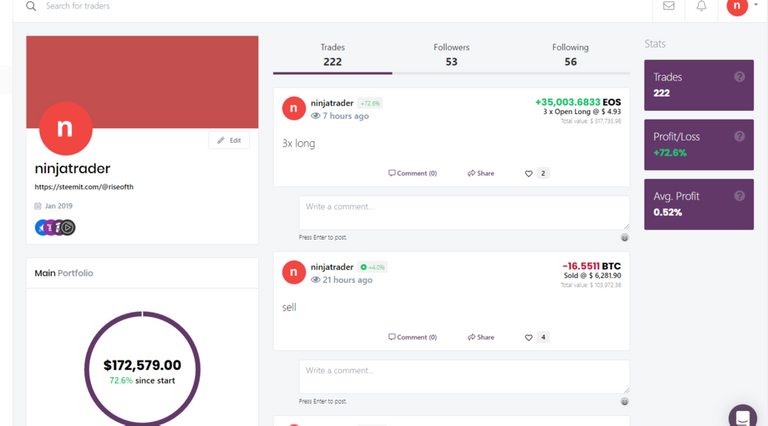768x426 pixels.
Task: Click the like count 4 badge
Action: [x=543, y=337]
